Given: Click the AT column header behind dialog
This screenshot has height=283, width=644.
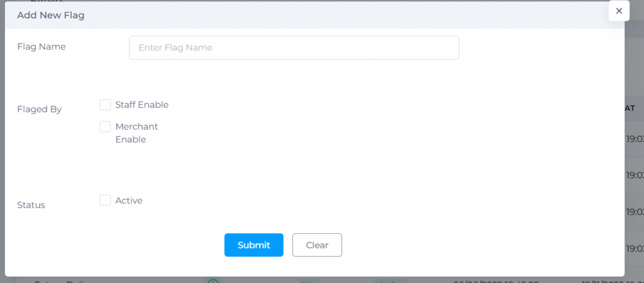Looking at the screenshot, I should pyautogui.click(x=630, y=108).
